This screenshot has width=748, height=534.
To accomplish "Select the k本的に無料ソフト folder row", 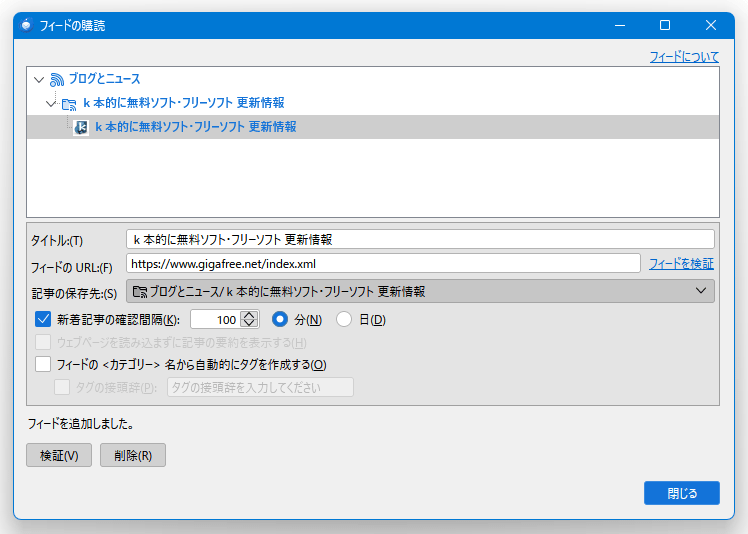I will 373,103.
